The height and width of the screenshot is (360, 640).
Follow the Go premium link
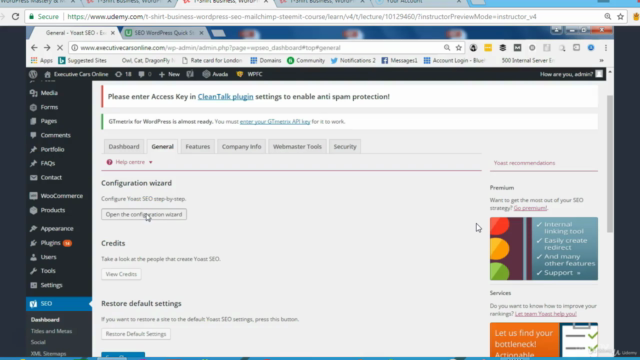[530, 208]
